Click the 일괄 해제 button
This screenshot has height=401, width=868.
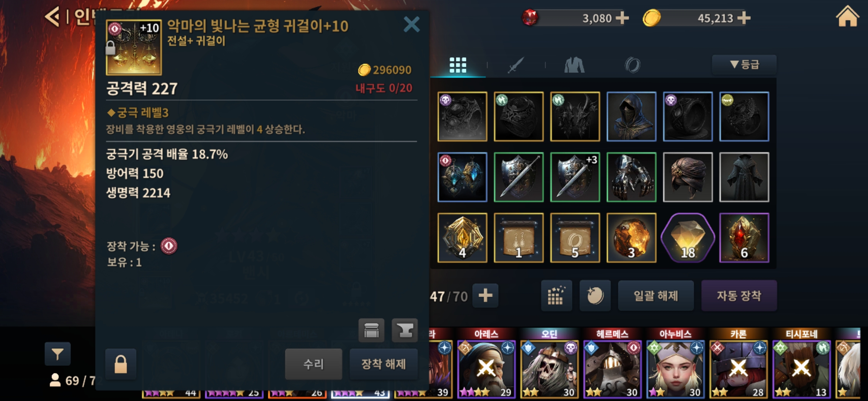tap(656, 296)
